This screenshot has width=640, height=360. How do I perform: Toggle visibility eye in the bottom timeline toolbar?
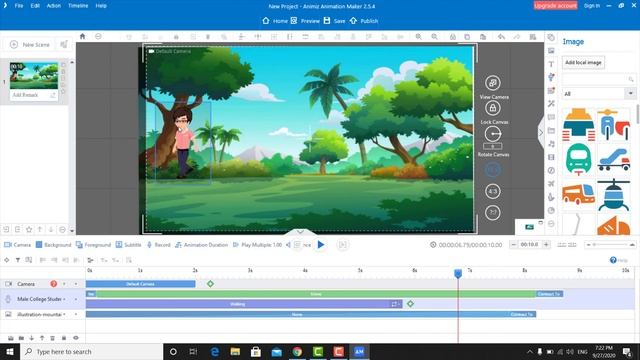point(76,338)
